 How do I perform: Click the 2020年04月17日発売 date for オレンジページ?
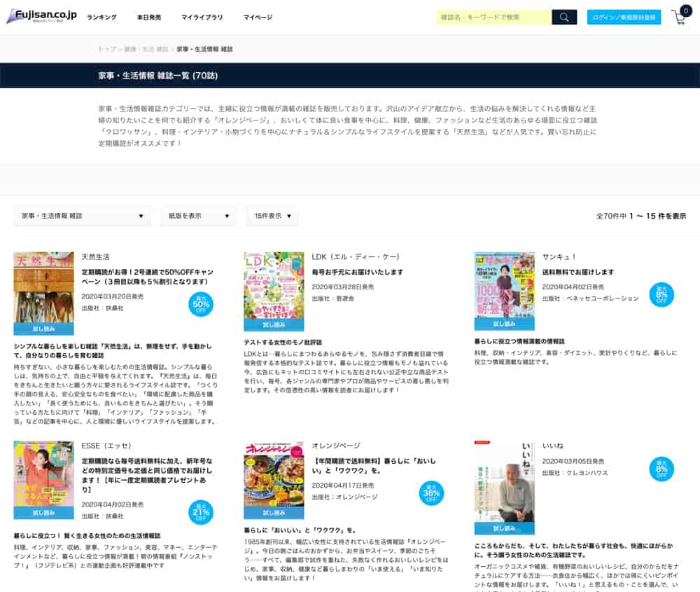(343, 486)
